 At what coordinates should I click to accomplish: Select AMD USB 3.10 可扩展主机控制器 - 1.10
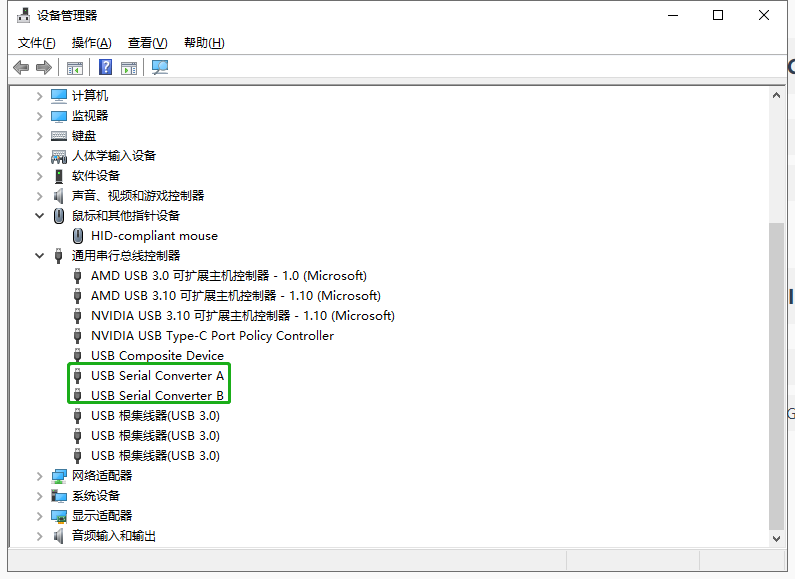236,296
